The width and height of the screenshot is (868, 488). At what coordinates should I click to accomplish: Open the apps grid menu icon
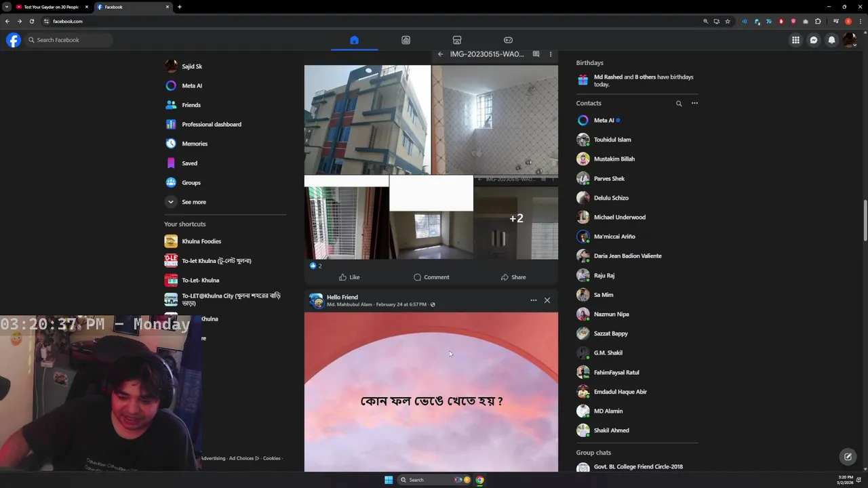[795, 40]
